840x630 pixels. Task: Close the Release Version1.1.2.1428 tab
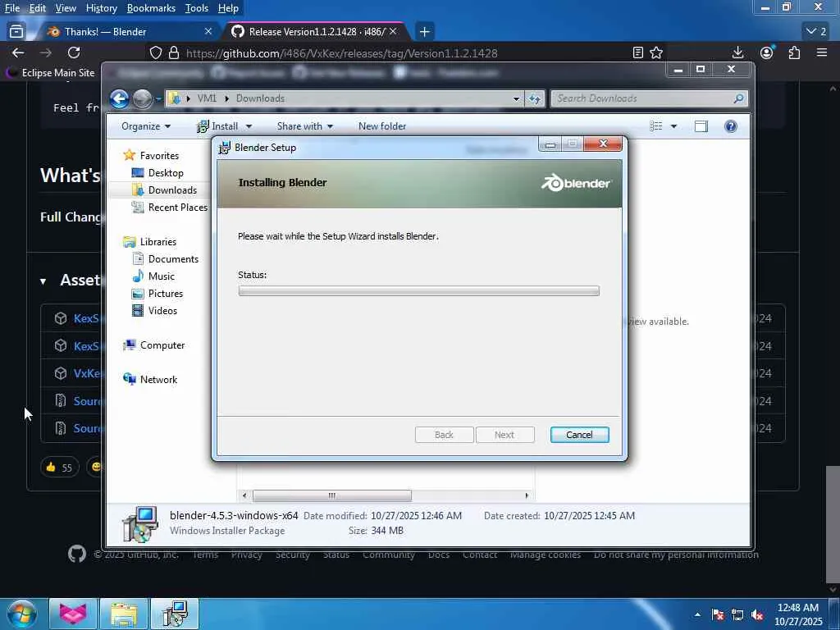[393, 32]
